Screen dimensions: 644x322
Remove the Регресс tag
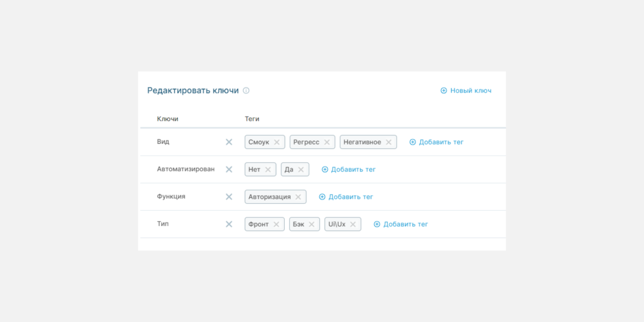(x=327, y=142)
